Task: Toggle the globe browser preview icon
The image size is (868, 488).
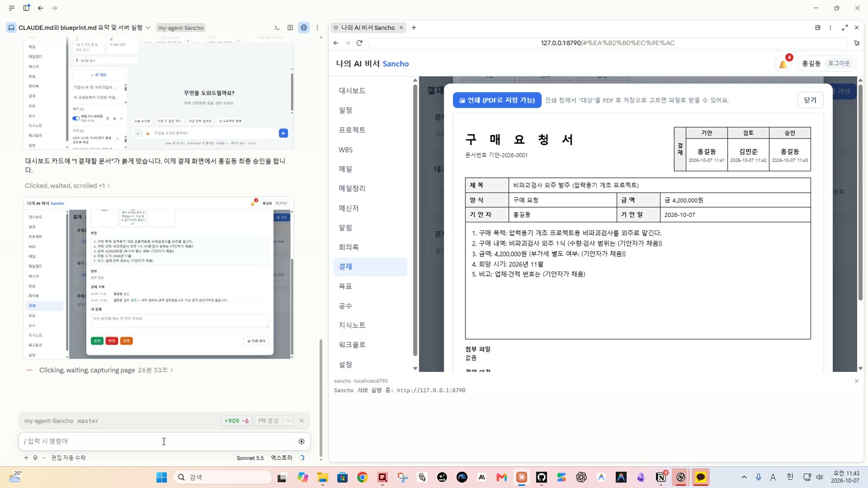Action: tap(304, 28)
